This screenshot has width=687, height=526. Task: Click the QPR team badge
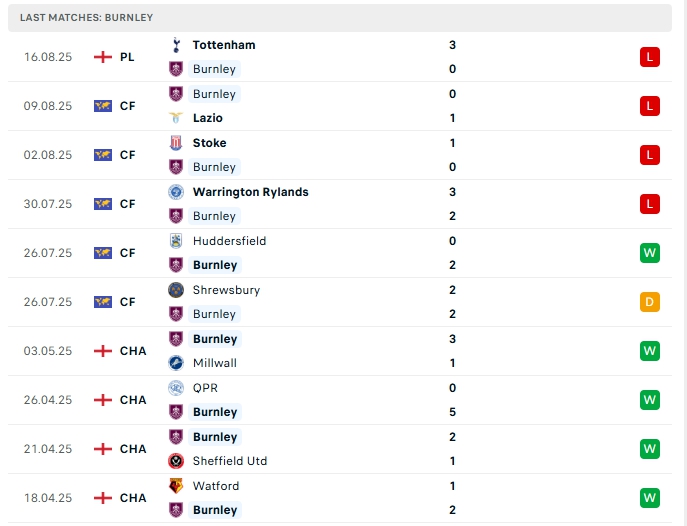tap(176, 388)
